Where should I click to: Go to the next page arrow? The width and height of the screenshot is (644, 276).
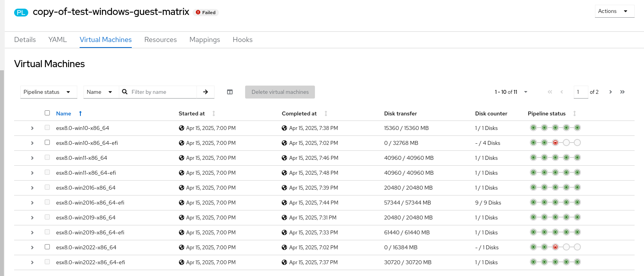point(610,92)
